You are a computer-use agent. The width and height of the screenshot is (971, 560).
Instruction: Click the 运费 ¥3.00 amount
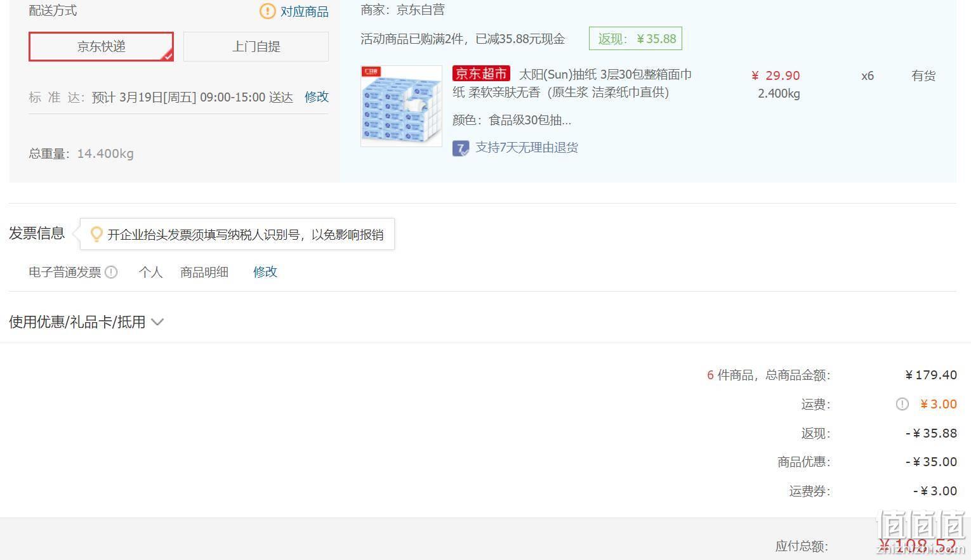[938, 404]
